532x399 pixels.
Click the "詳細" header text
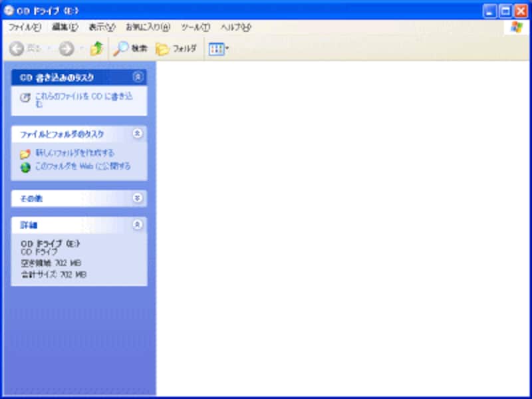click(x=29, y=225)
